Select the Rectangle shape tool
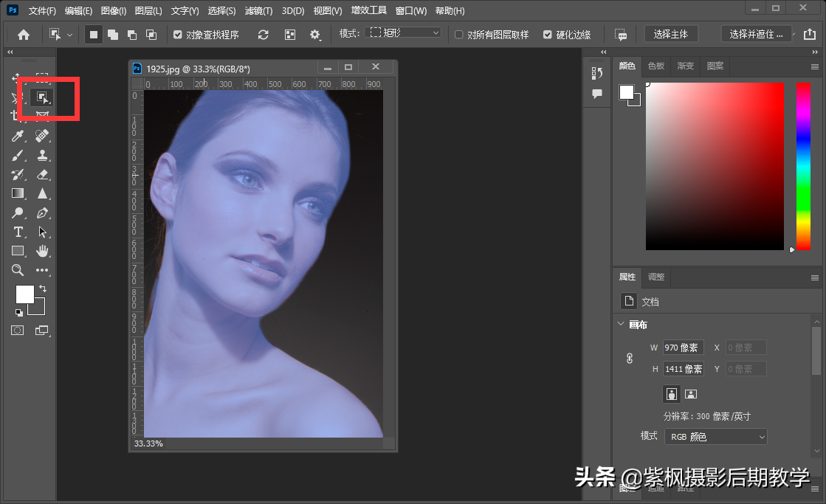This screenshot has width=826, height=504. [18, 251]
